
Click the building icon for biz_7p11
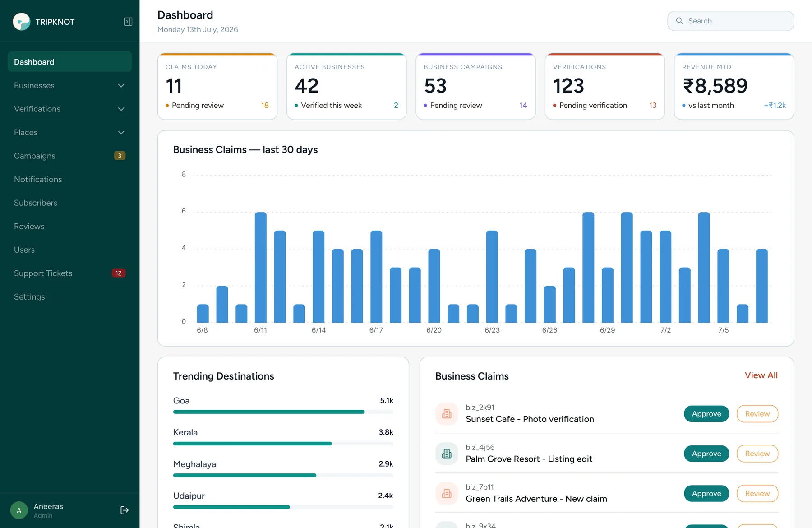tap(447, 493)
